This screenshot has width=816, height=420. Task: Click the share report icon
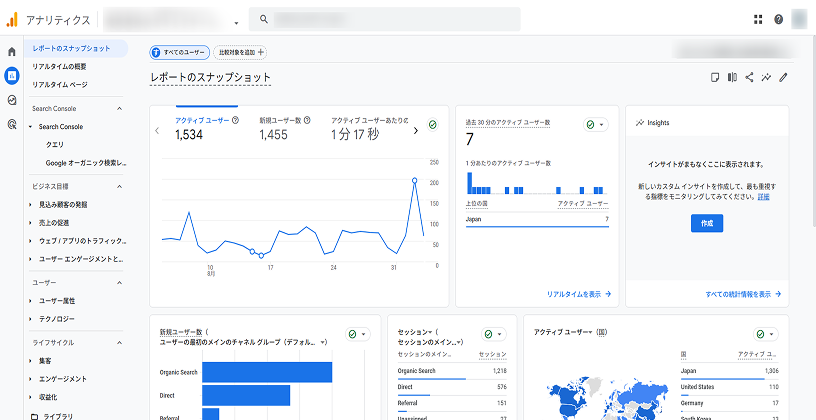click(x=749, y=77)
